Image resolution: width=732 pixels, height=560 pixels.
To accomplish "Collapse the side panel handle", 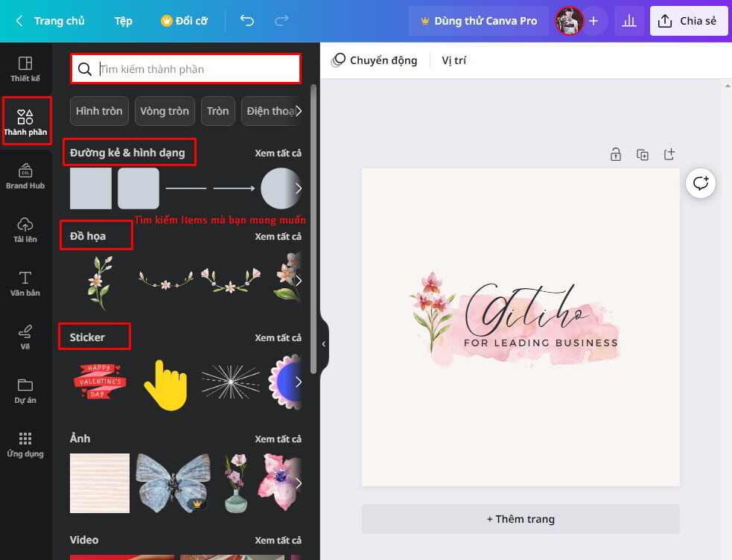I will (324, 344).
